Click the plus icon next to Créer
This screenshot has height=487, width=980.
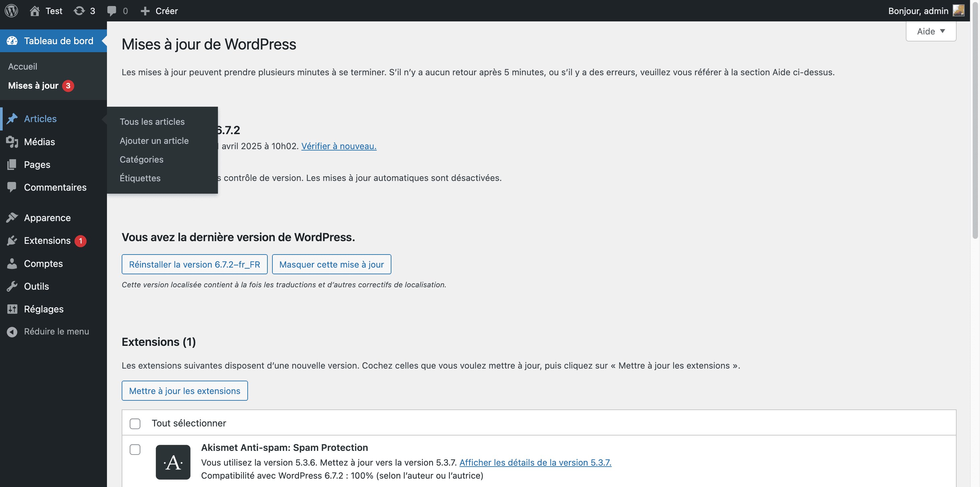coord(145,11)
